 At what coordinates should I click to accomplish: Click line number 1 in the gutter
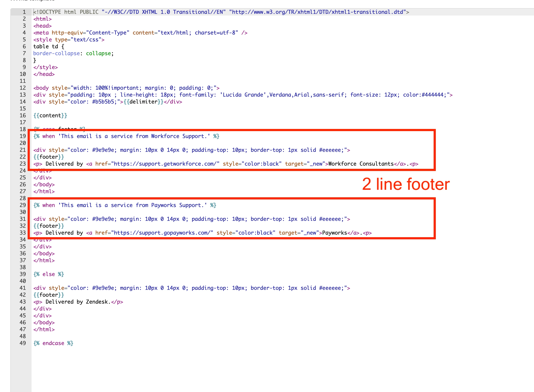(24, 12)
